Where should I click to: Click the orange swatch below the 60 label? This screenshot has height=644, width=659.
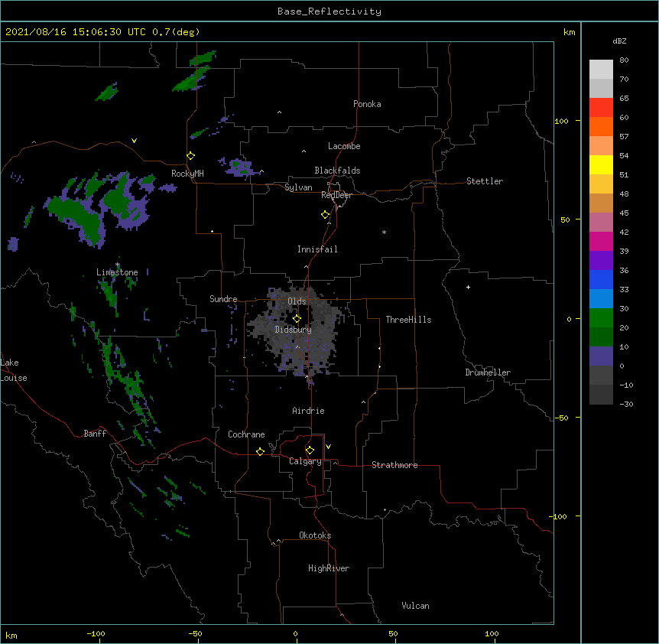tap(601, 126)
